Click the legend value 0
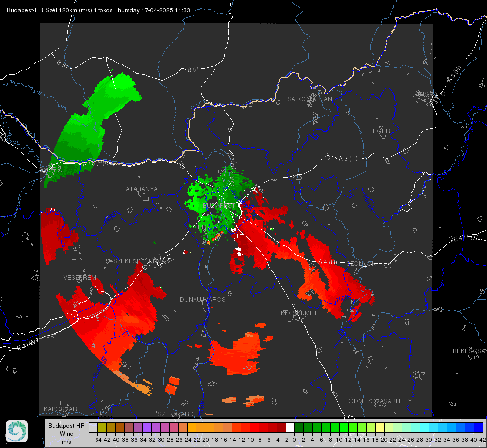The image size is (487, 448). [294, 440]
